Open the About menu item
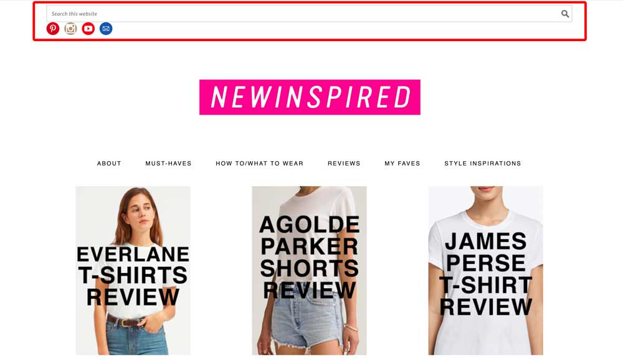 [109, 164]
